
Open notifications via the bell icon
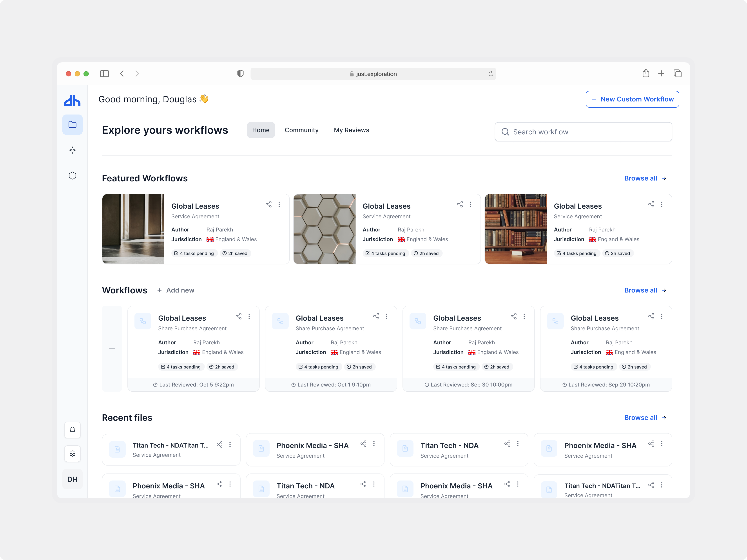click(72, 430)
